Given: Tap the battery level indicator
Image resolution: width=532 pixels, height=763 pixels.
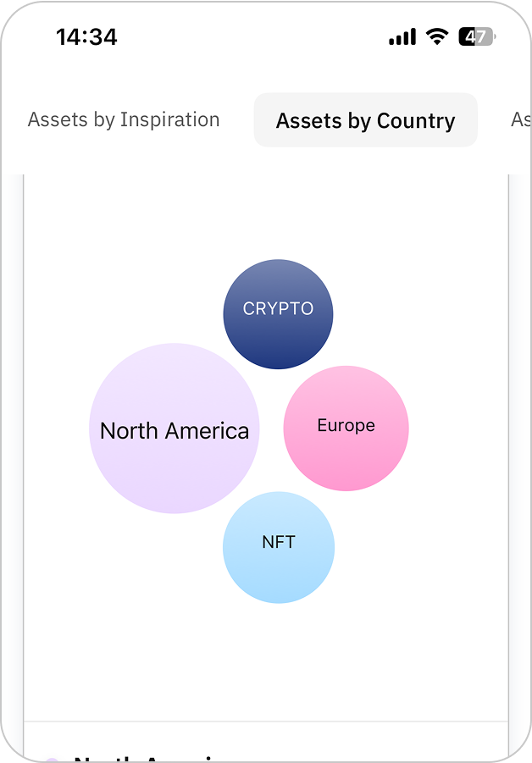Looking at the screenshot, I should tap(476, 36).
